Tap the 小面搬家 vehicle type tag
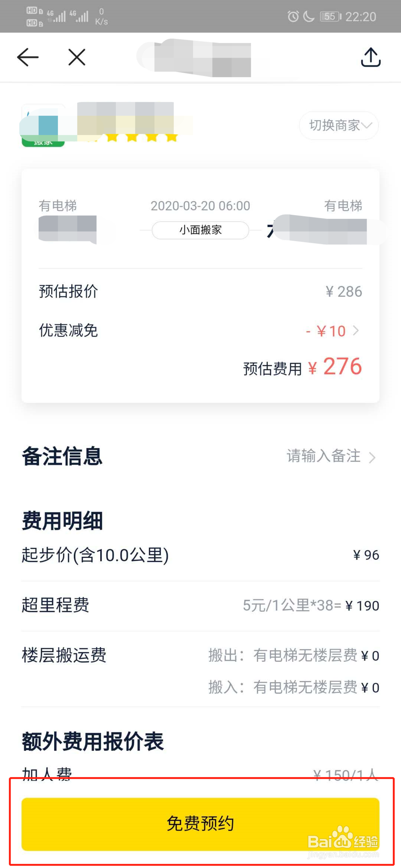The image size is (401, 868). coord(200,230)
